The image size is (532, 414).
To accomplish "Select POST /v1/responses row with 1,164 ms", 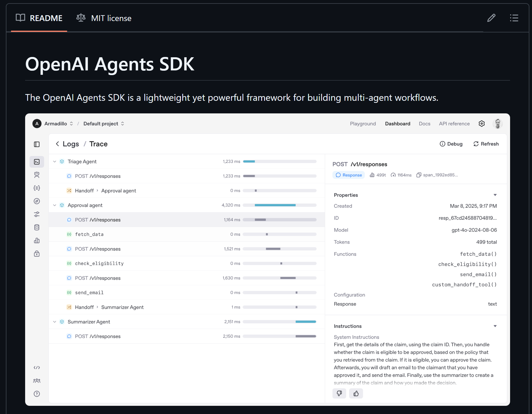I will click(187, 220).
